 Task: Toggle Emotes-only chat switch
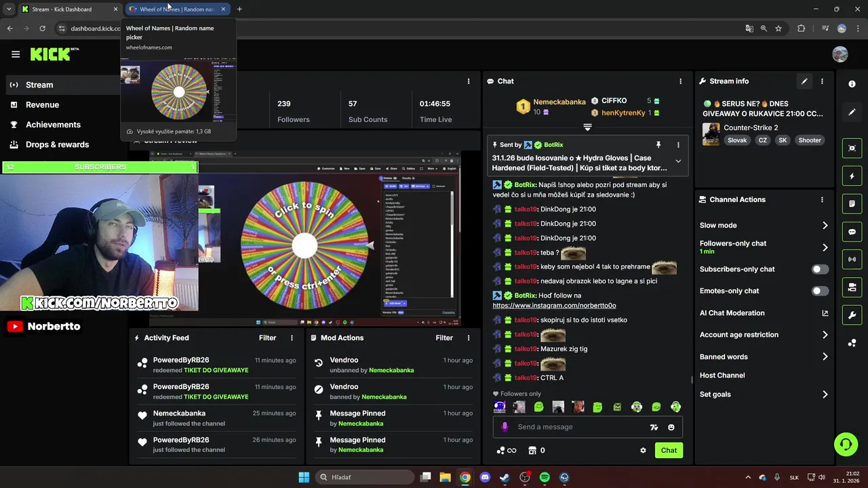pyautogui.click(x=820, y=291)
